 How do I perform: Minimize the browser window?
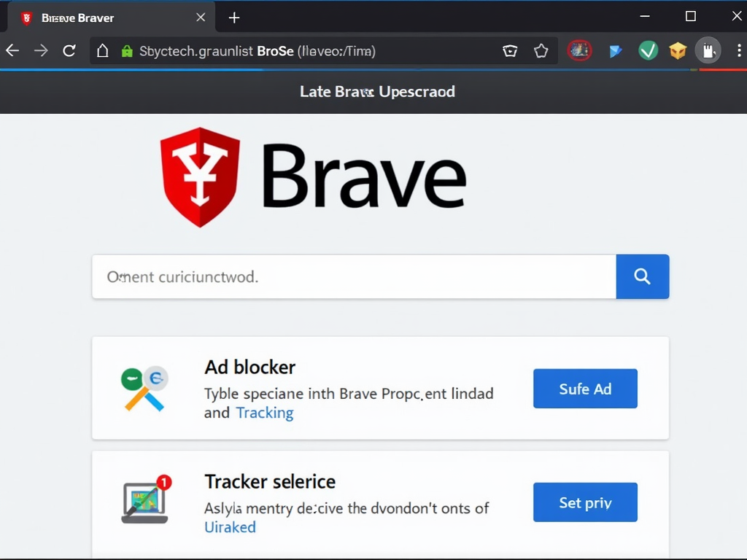click(x=645, y=16)
